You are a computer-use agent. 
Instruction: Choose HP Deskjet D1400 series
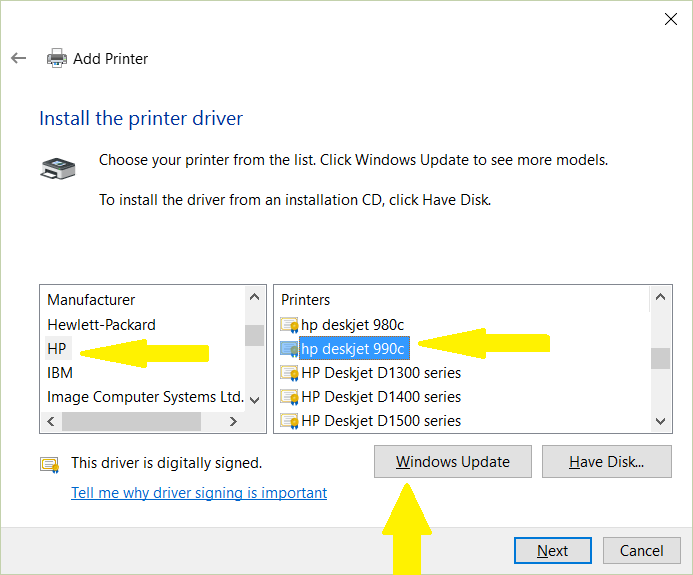coord(381,396)
